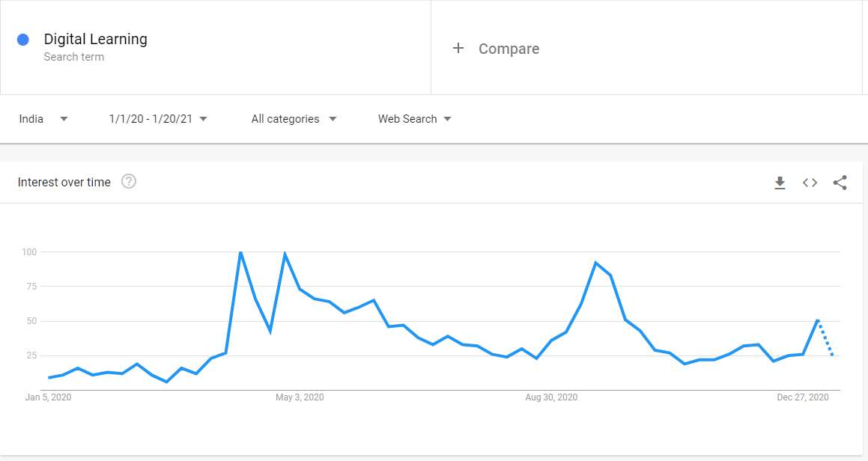Image resolution: width=868 pixels, height=461 pixels.
Task: Select the September peak on the line
Action: [595, 263]
